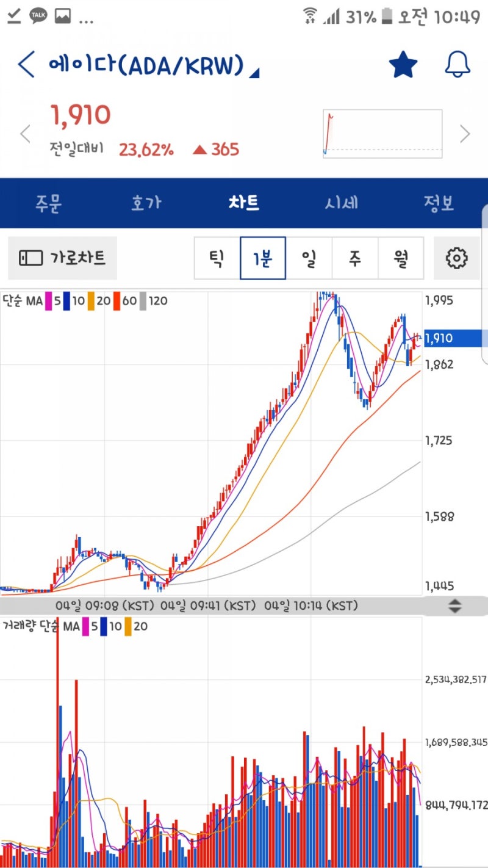Toggle the MA 120 moving average line
Viewport: 488px width, 868px height.
151,301
